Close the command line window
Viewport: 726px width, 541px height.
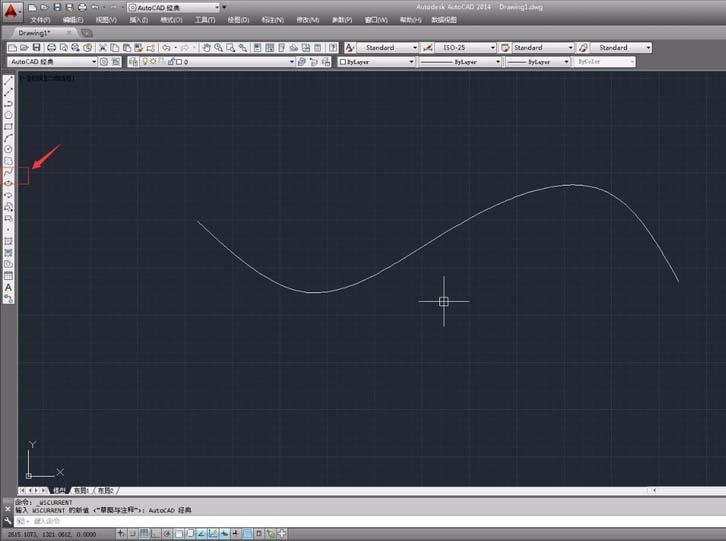(x=7, y=509)
